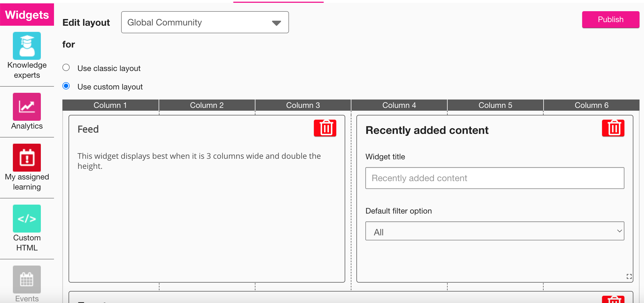Click trash icon of bottom partially visible widget
This screenshot has width=644, height=303.
(613, 300)
